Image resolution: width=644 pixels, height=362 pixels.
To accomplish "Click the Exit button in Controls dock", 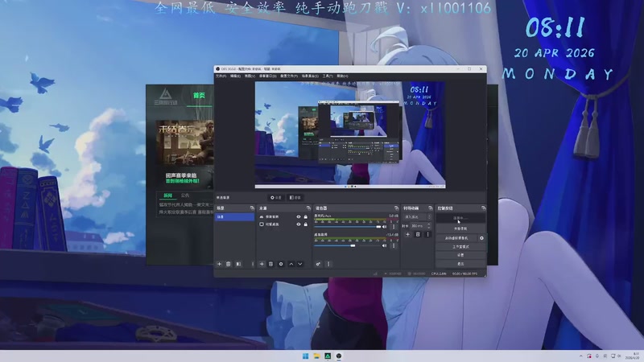I will (460, 264).
